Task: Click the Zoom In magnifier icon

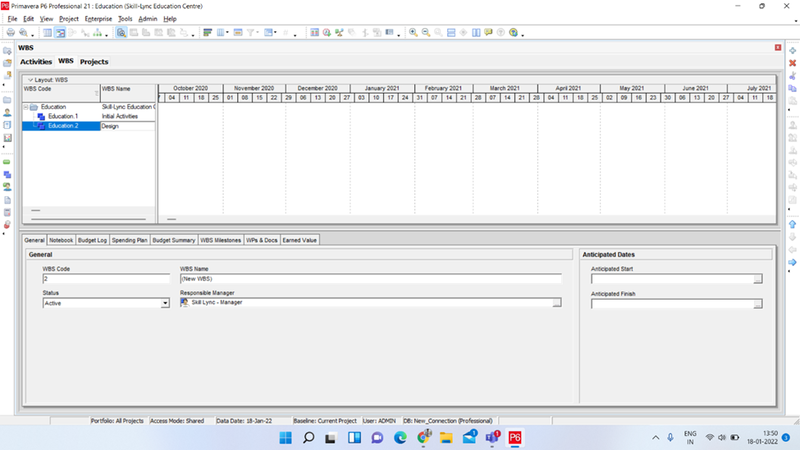Action: pos(413,33)
